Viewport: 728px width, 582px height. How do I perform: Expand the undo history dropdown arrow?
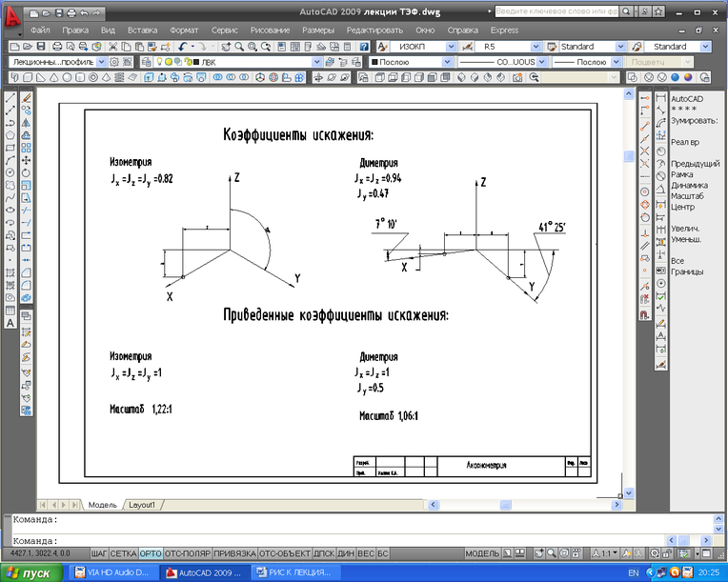pos(192,47)
